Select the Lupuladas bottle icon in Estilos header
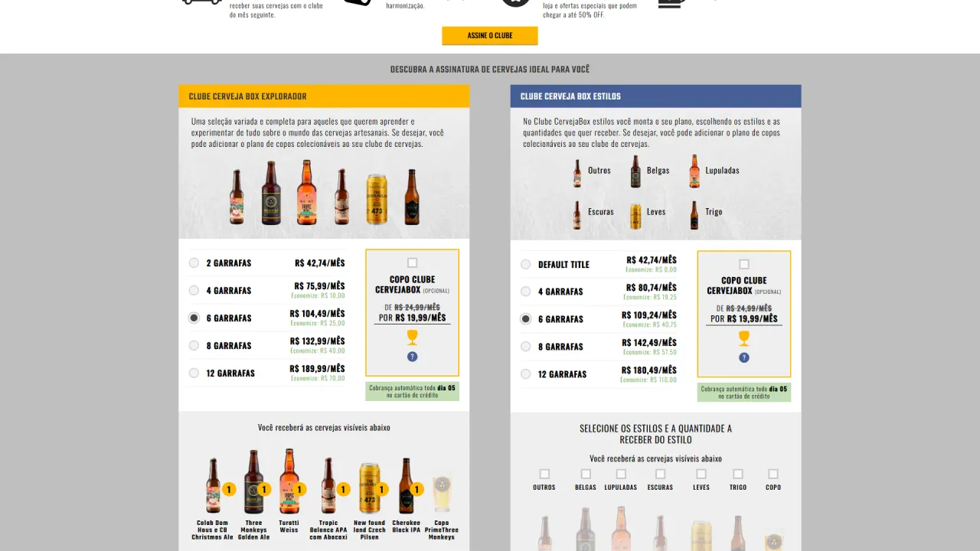This screenshot has width=980, height=551. pyautogui.click(x=694, y=171)
